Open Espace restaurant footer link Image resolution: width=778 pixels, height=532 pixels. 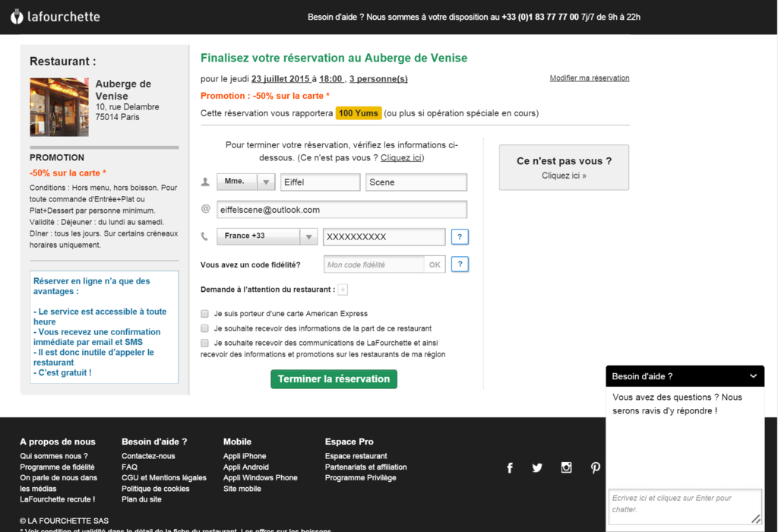point(356,456)
